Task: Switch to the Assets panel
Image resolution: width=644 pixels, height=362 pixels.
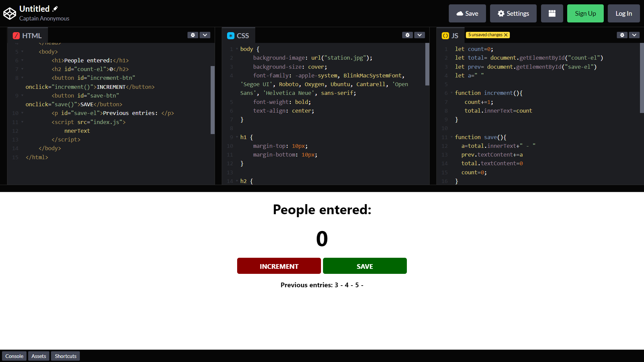Action: 39,356
